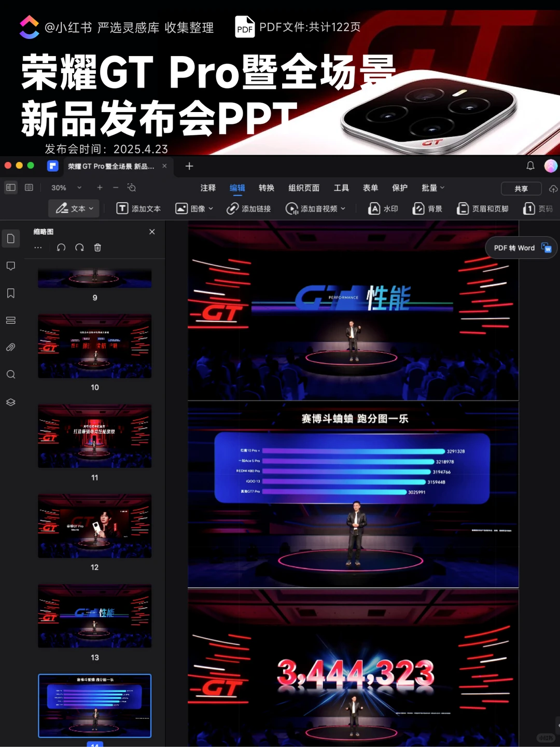This screenshot has width=560, height=747.
Task: Open the comments panel in the sidebar
Action: [x=11, y=266]
